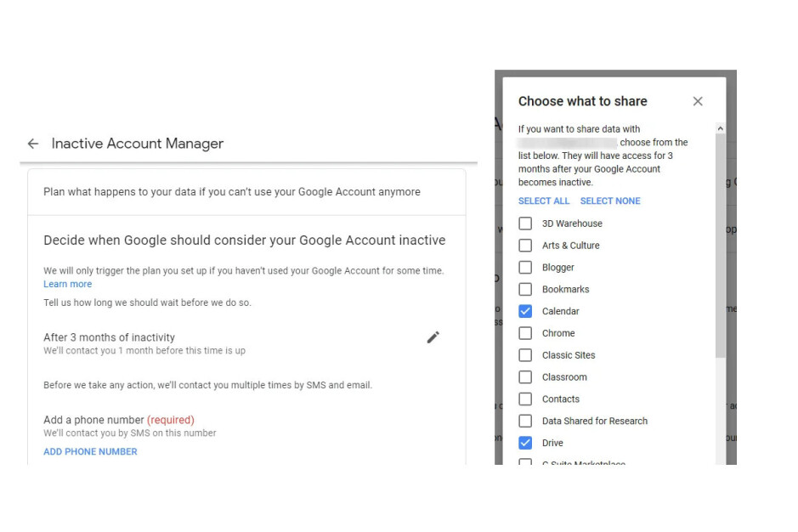Enable Contacts sharing
This screenshot has height=532, width=798.
[525, 399]
